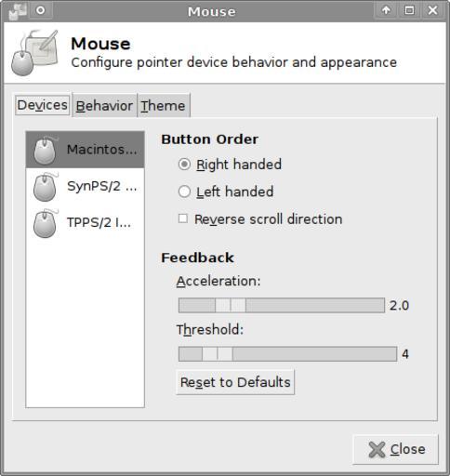The image size is (450, 476).
Task: Switch to the Theme tab
Action: [x=164, y=105]
